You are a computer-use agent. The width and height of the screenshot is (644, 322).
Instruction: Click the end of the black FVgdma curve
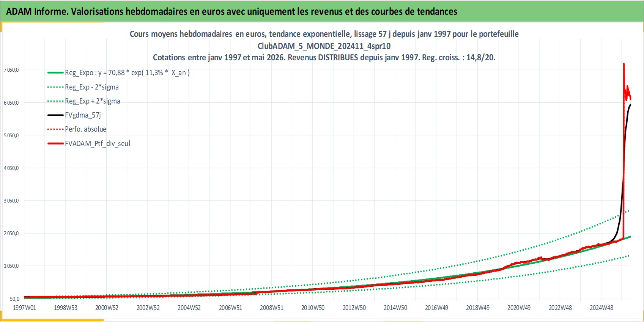(631, 104)
